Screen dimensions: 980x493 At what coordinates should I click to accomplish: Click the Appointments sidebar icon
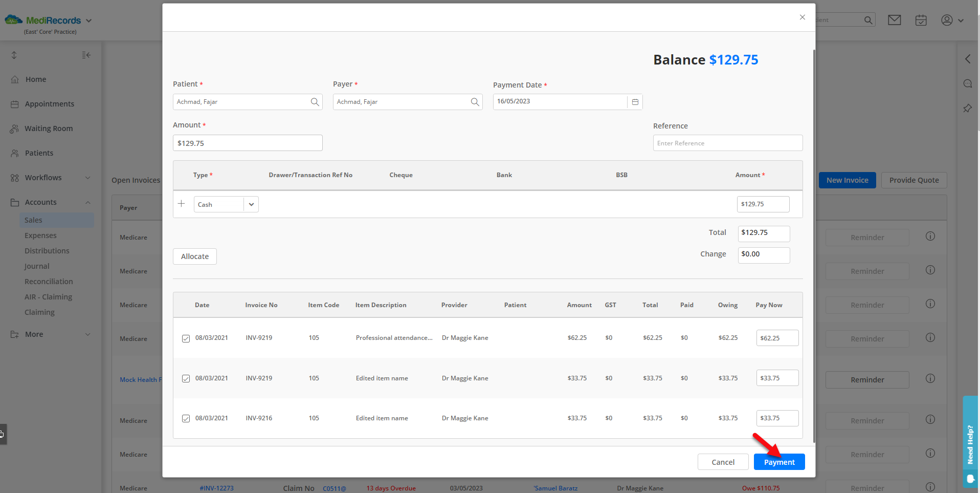pos(15,104)
